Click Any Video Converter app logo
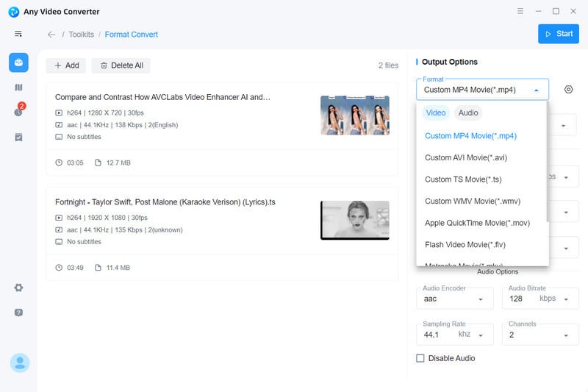Image resolution: width=588 pixels, height=392 pixels. coord(14,12)
